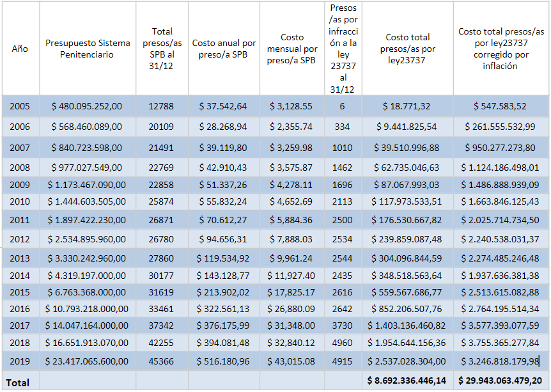Select grand total $ 8.692.336.446,14 cell
Screen dimensions: 551x392
[x=408, y=380]
